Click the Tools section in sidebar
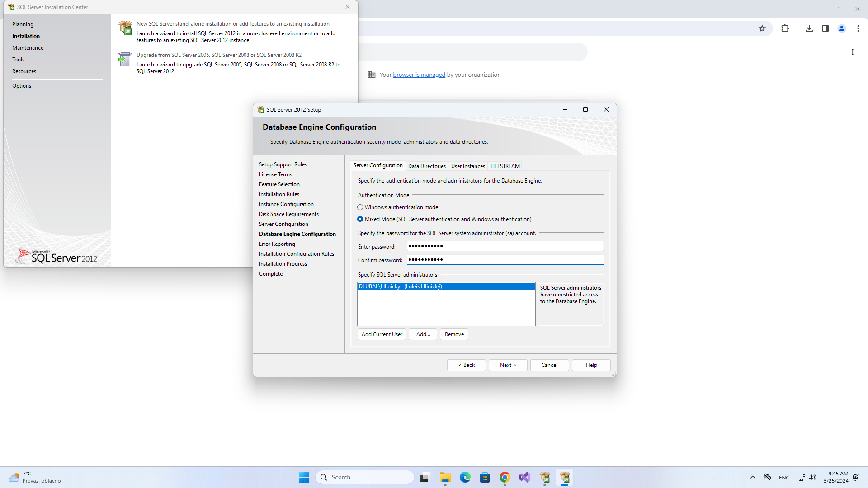 pos(19,60)
